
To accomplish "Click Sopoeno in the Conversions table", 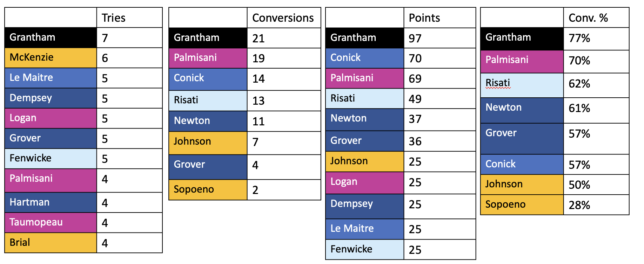I will [x=208, y=190].
